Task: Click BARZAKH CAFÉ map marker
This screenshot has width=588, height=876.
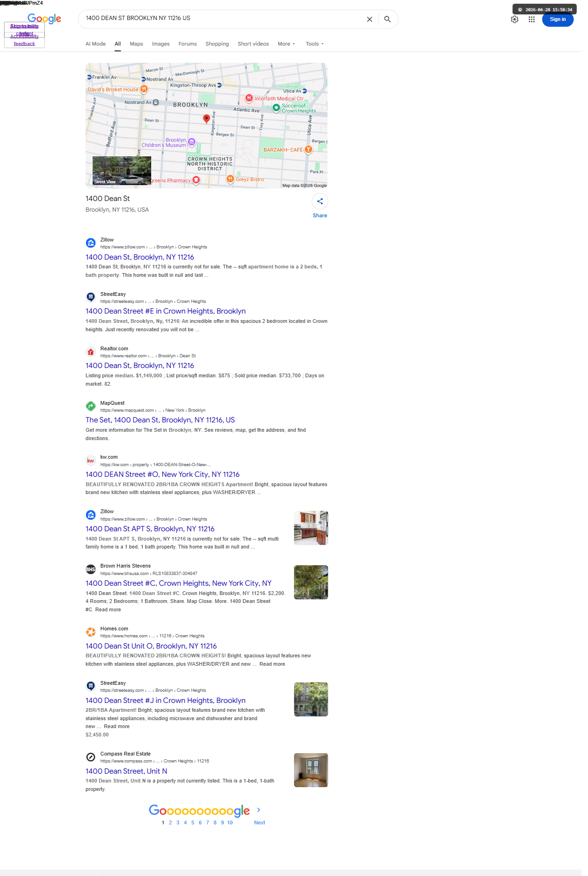Action: (x=308, y=149)
